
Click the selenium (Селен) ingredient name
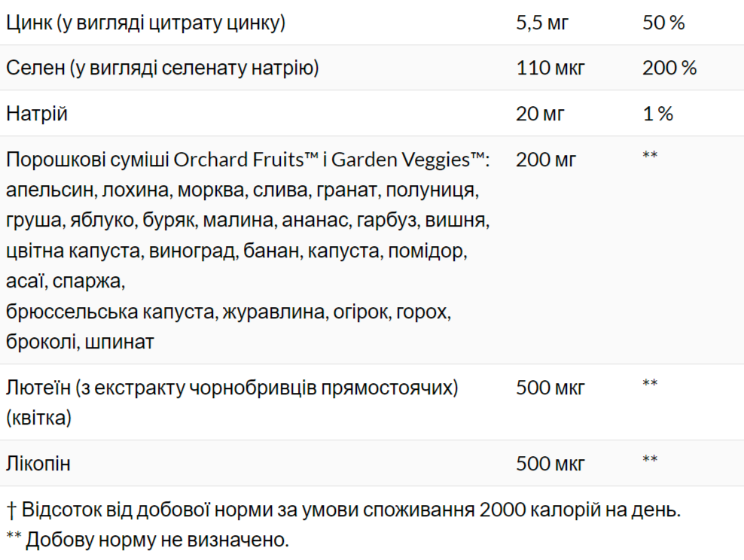tap(163, 68)
